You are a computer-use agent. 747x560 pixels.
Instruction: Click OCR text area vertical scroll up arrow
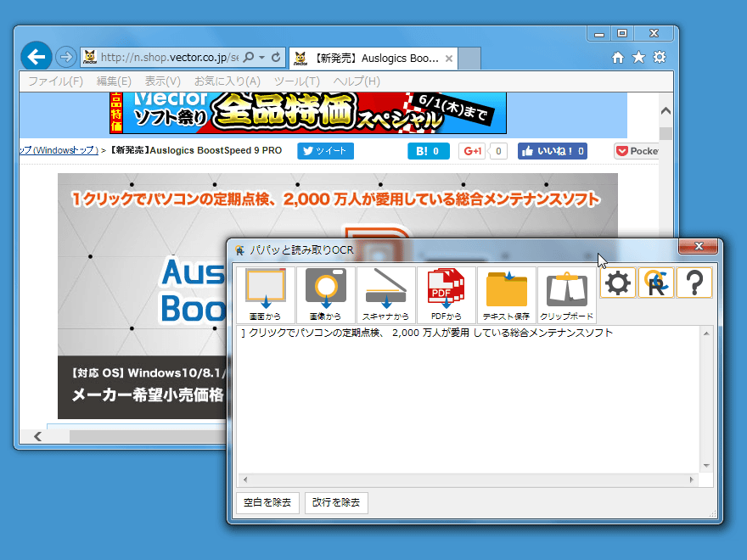point(706,333)
